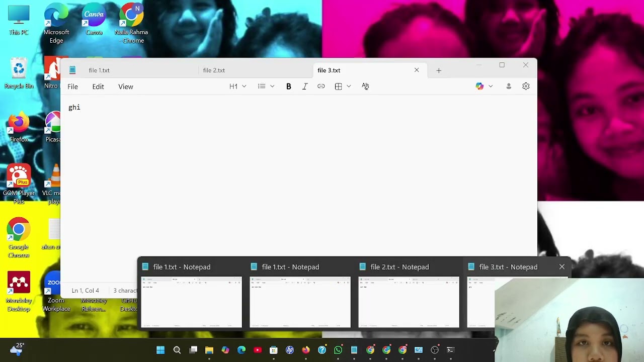Toggle italic formatting in Notepad
This screenshot has height=362, width=644.
[x=305, y=86]
